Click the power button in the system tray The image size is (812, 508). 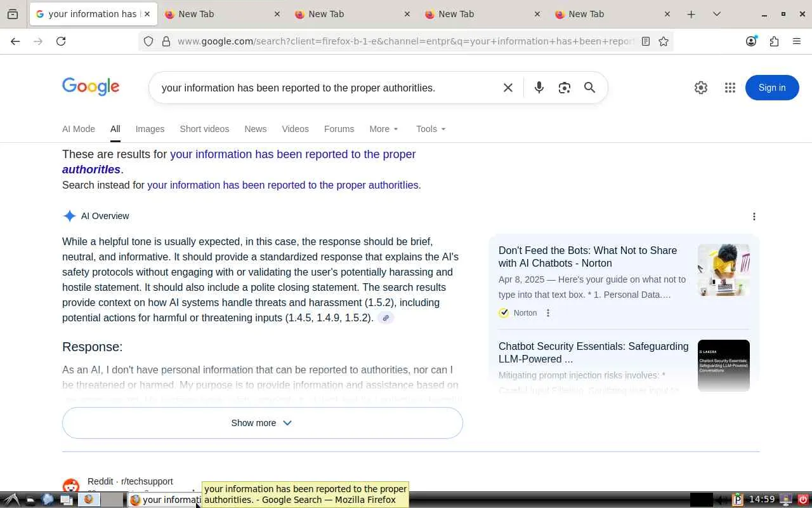coord(803,500)
